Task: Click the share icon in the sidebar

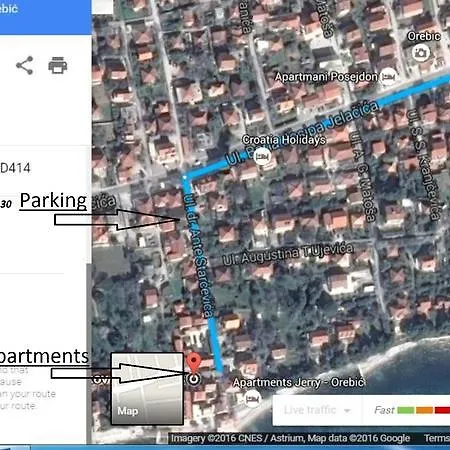Action: [x=25, y=65]
